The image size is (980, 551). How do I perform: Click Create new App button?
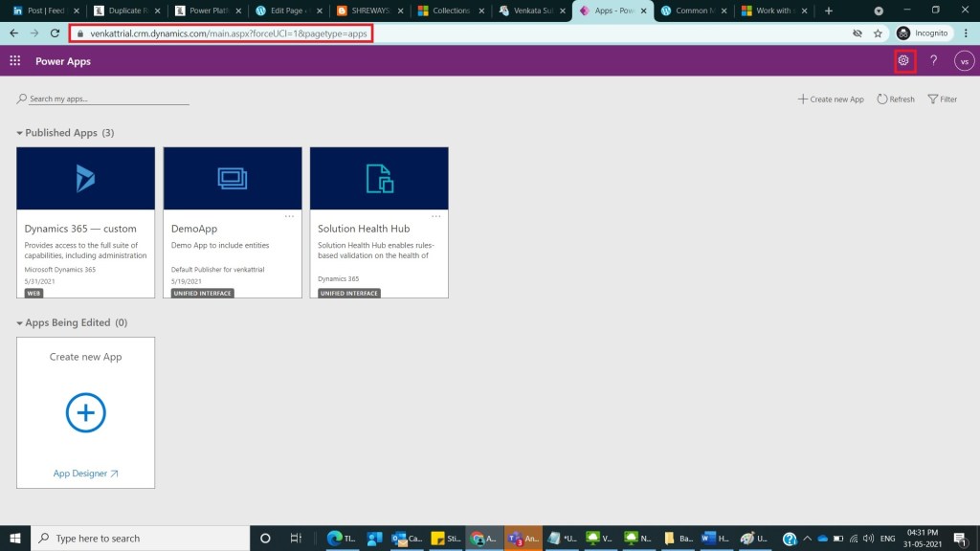(x=831, y=99)
